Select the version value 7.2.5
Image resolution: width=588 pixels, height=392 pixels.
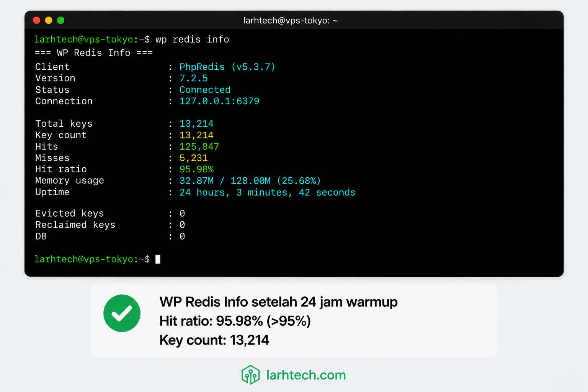194,78
